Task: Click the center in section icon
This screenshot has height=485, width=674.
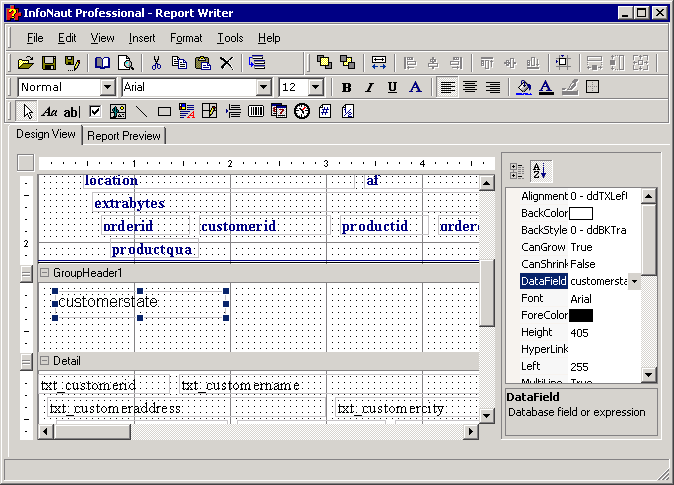Action: point(563,62)
